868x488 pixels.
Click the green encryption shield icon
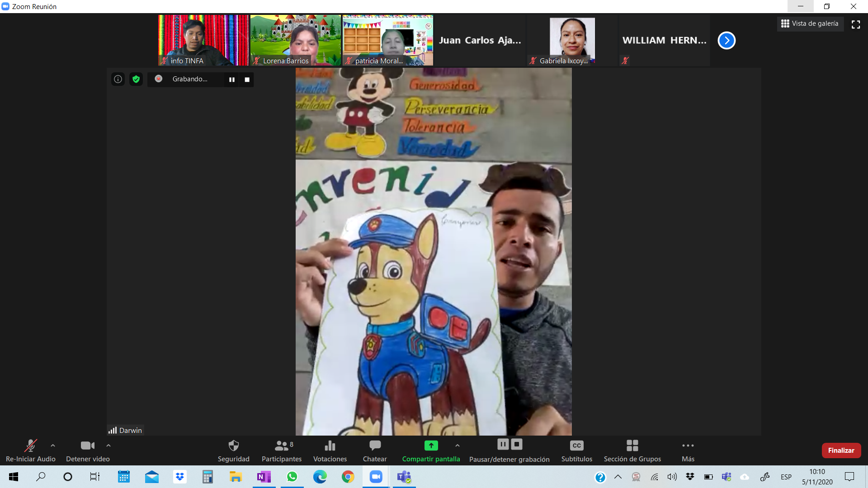coord(136,79)
